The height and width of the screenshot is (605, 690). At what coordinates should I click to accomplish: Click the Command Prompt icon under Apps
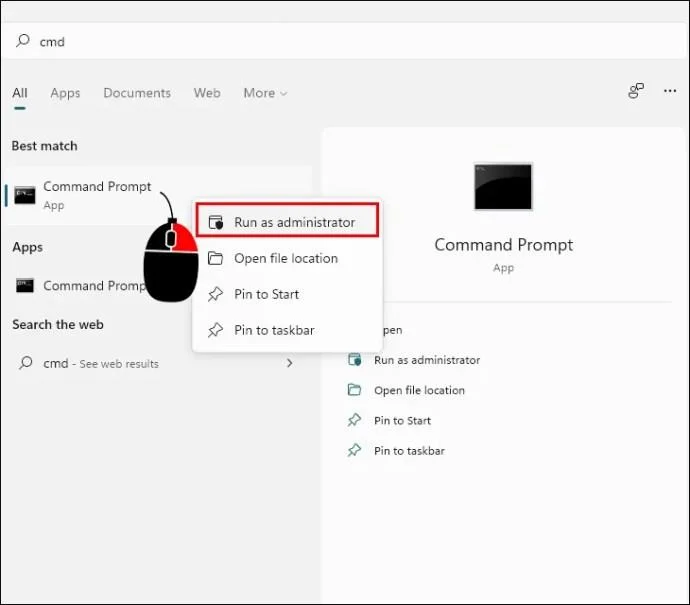[25, 286]
